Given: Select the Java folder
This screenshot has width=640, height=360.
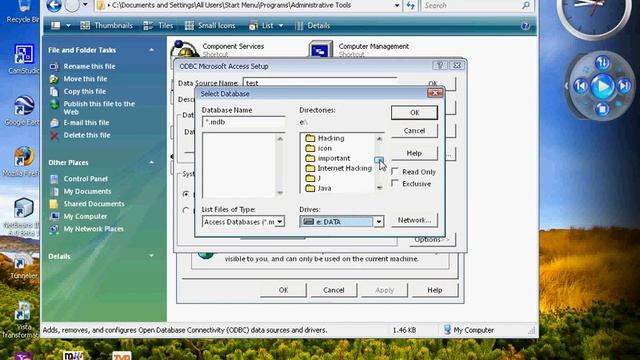Looking at the screenshot, I should click(x=318, y=188).
